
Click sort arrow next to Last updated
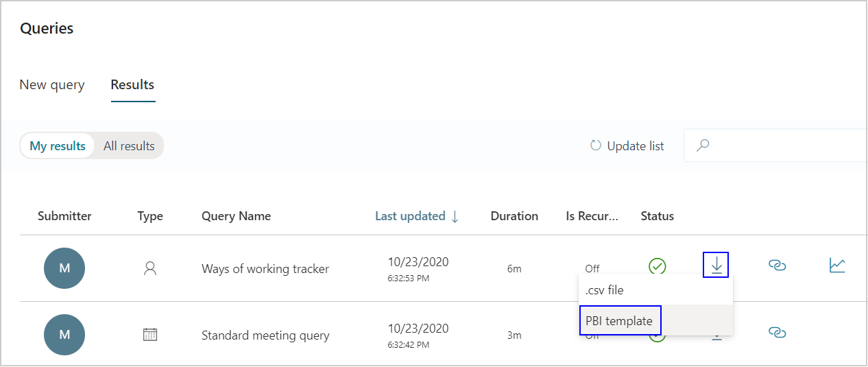(x=455, y=216)
